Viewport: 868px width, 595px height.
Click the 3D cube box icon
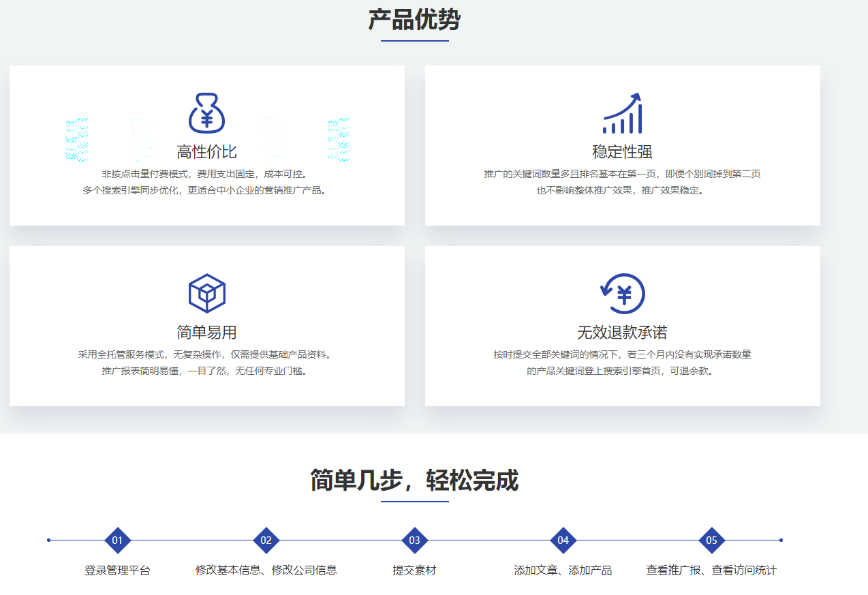pos(206,293)
